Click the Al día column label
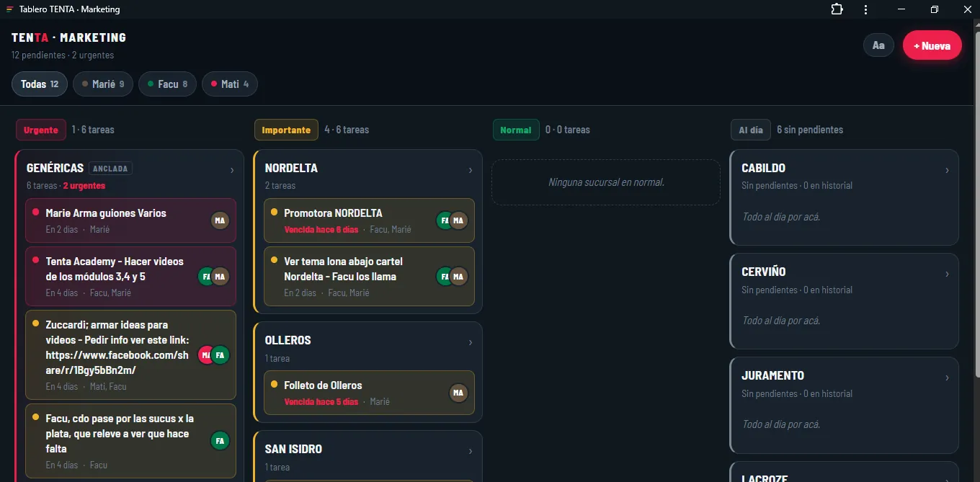 751,130
